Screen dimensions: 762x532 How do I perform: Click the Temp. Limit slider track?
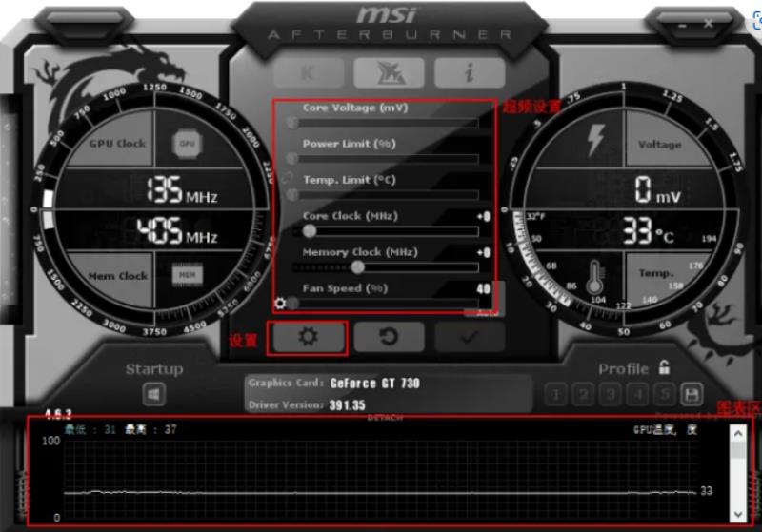click(x=386, y=195)
